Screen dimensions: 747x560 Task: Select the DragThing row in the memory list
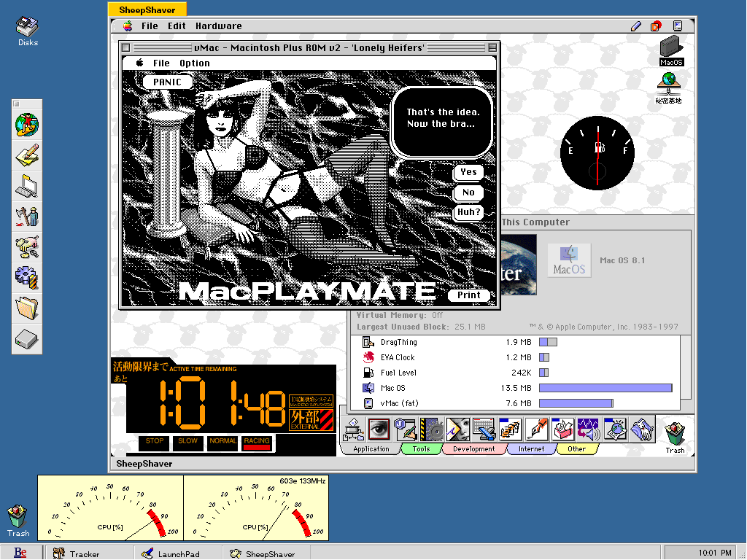[x=516, y=342]
